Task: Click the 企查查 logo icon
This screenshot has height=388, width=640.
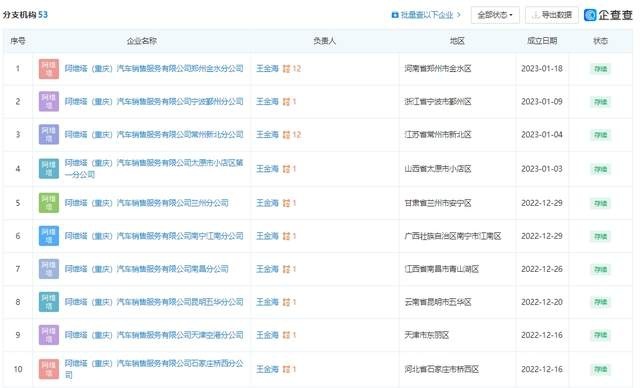Action: (590, 15)
